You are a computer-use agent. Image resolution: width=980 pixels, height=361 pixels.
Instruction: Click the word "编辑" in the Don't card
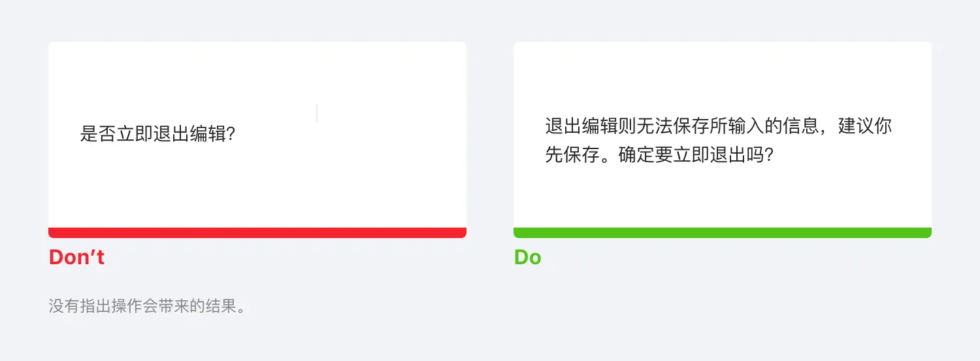(x=208, y=135)
